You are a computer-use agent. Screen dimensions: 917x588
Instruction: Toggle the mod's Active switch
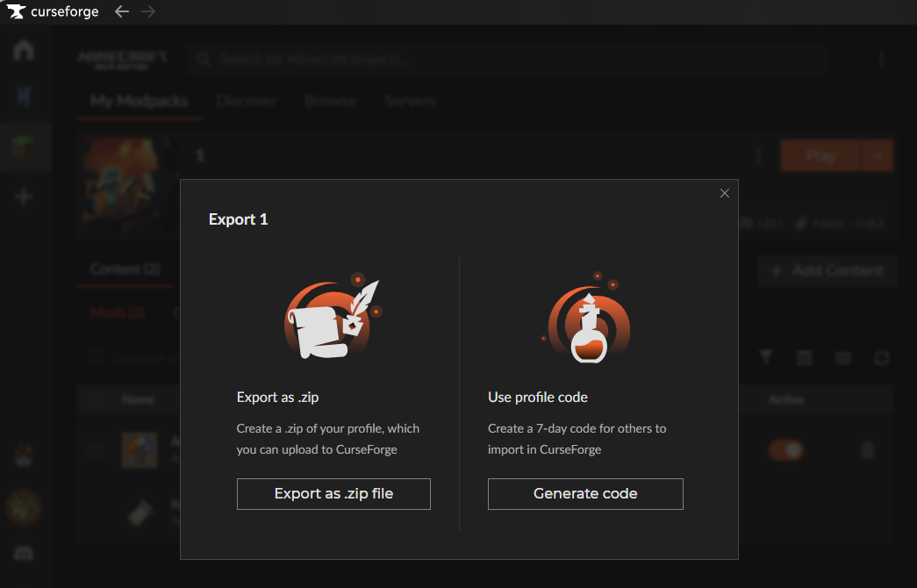pyautogui.click(x=786, y=450)
